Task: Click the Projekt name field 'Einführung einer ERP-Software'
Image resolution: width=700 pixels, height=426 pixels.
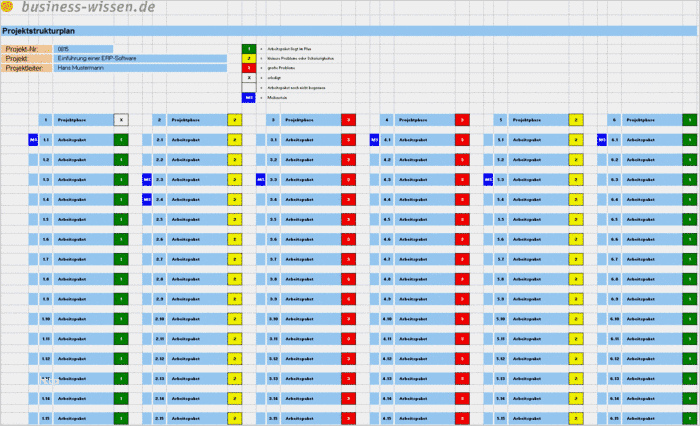Action: [140, 58]
